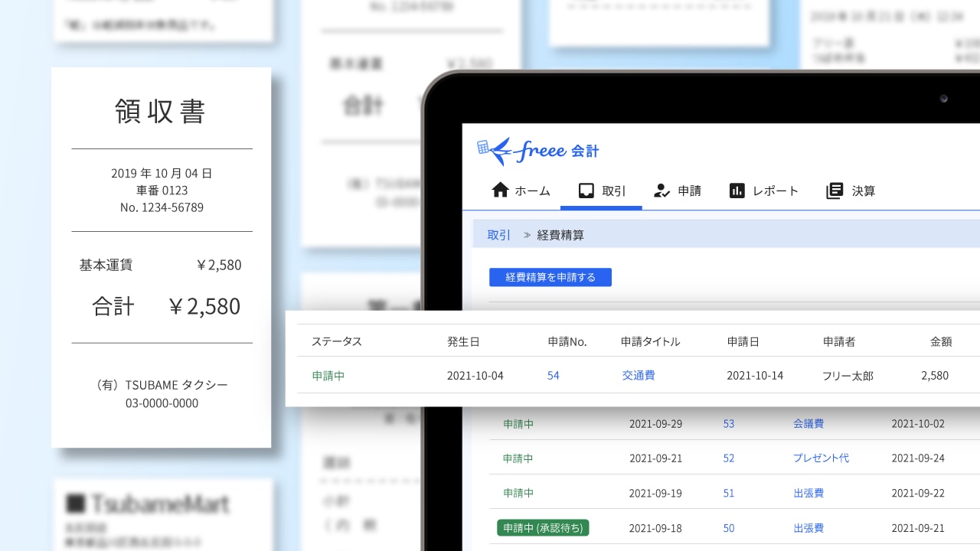Viewport: 980px width, 551px height.
Task: Follow the 取引 breadcrumb link
Action: (498, 234)
